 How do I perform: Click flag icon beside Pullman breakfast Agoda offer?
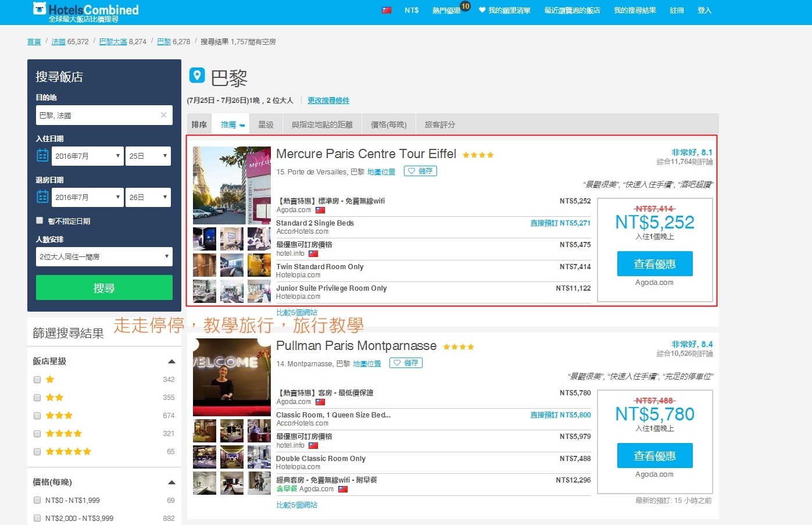(x=343, y=489)
